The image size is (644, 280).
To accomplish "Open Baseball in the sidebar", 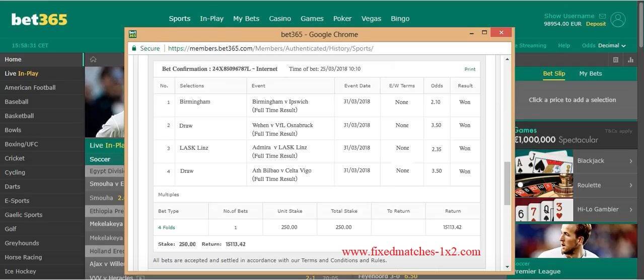I will [42, 102].
